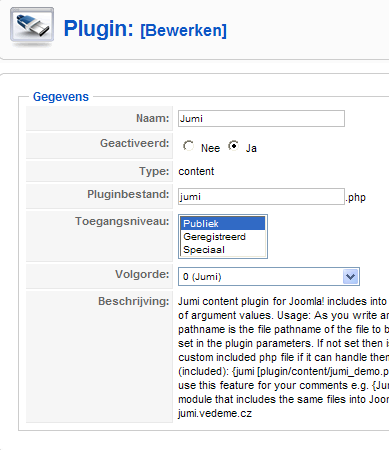Click the Geactiveerd: label
This screenshot has width=389, height=450.
point(135,143)
